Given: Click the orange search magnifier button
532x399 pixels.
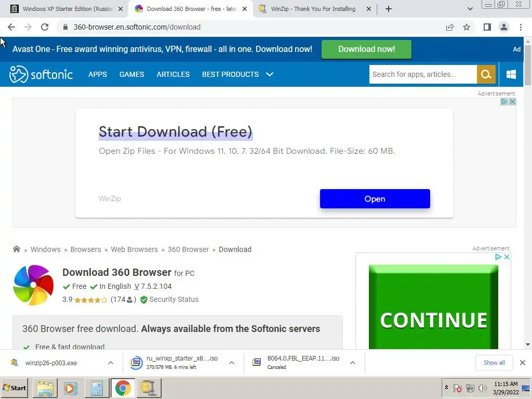Looking at the screenshot, I should coord(486,74).
